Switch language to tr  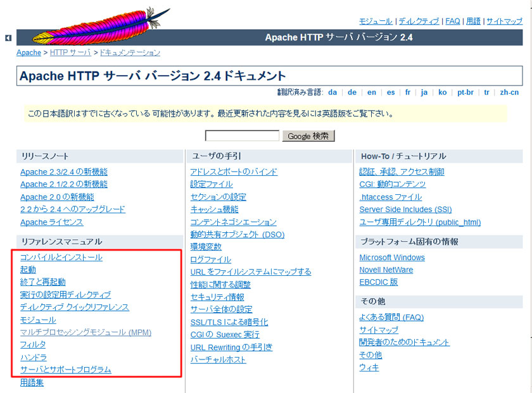coord(486,92)
